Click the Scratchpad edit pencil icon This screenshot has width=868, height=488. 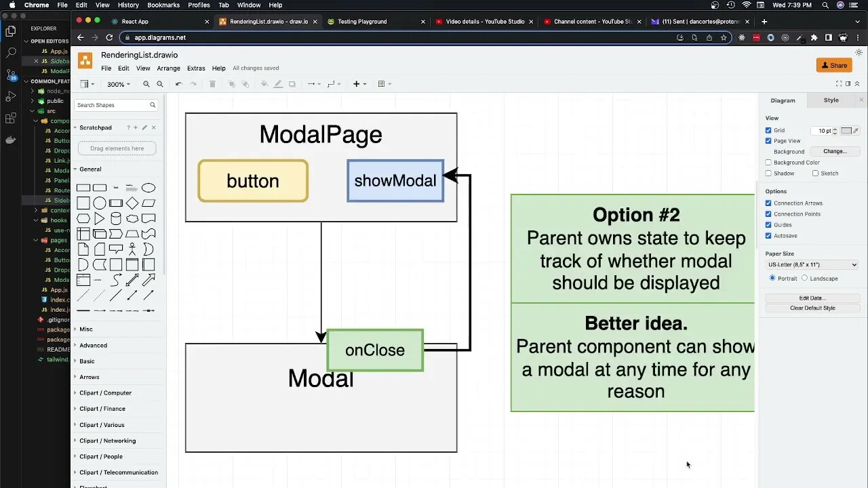(x=144, y=127)
